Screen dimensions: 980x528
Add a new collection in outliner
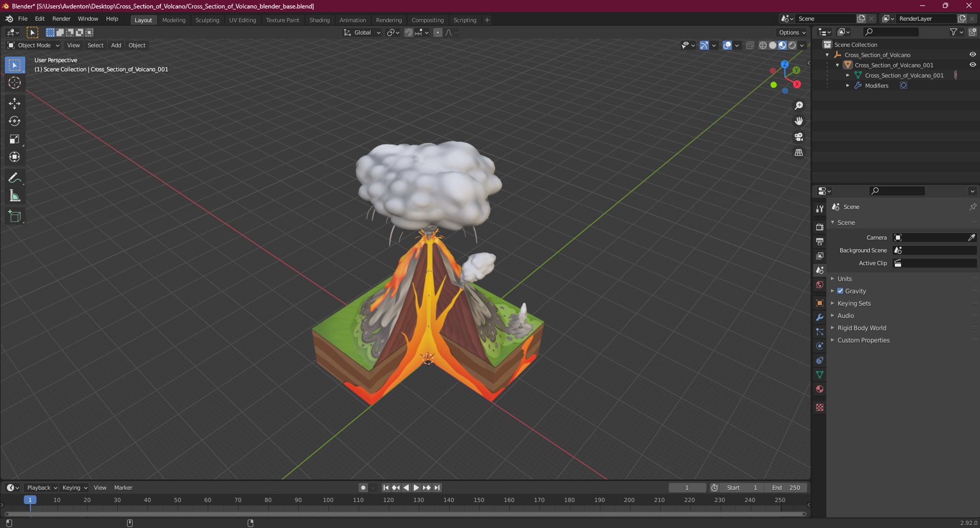coord(972,32)
